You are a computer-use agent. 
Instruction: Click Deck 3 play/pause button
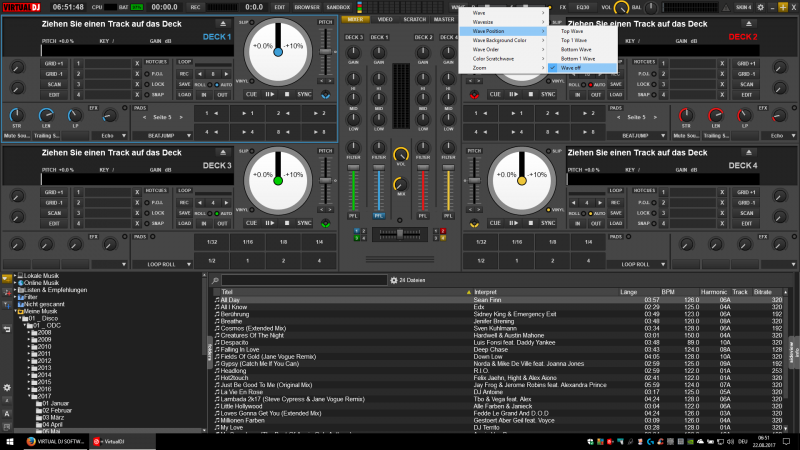(x=269, y=223)
